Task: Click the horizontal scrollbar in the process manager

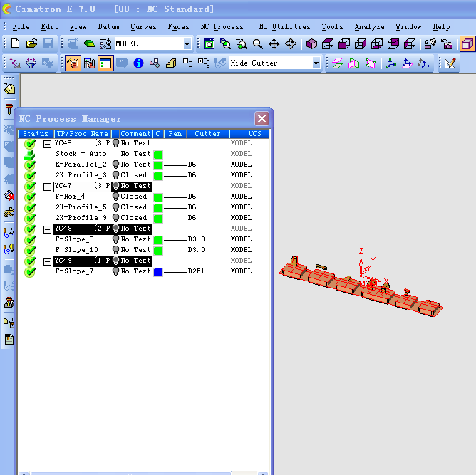Action: 130,473
